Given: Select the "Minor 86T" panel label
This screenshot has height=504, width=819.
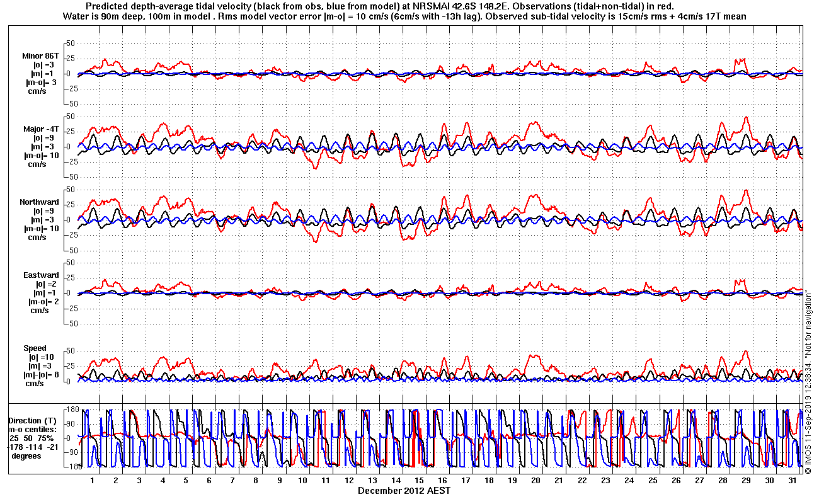Looking at the screenshot, I should pos(40,55).
